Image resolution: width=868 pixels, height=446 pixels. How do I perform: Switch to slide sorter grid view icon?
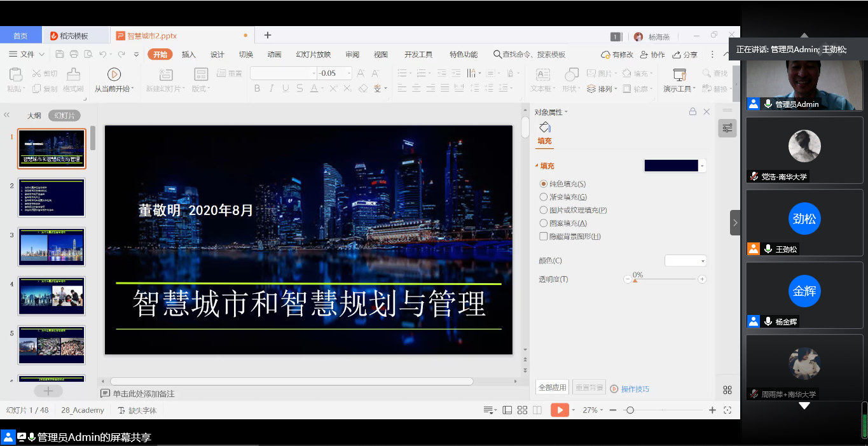click(522, 410)
